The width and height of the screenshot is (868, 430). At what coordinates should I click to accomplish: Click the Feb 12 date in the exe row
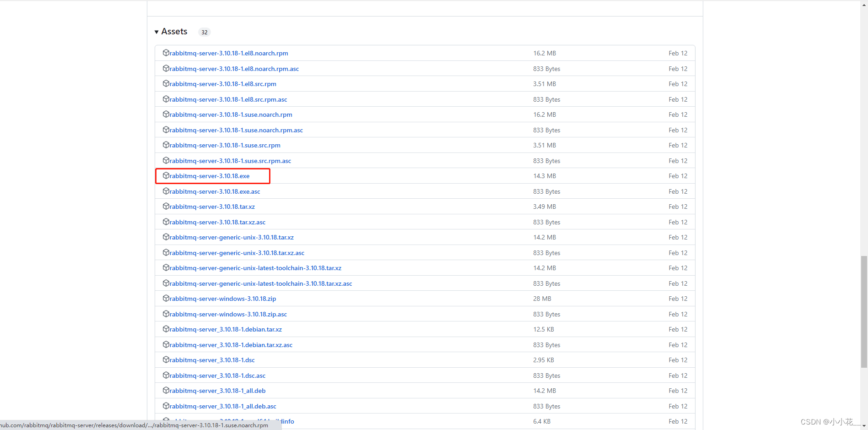(x=678, y=176)
